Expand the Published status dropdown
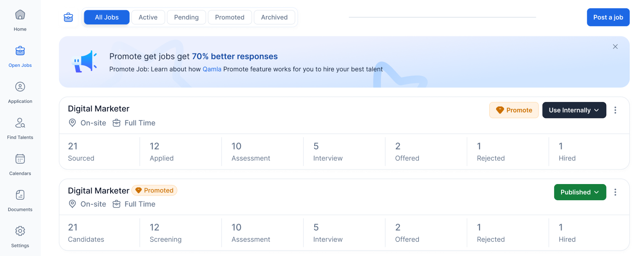644x256 pixels. click(580, 192)
